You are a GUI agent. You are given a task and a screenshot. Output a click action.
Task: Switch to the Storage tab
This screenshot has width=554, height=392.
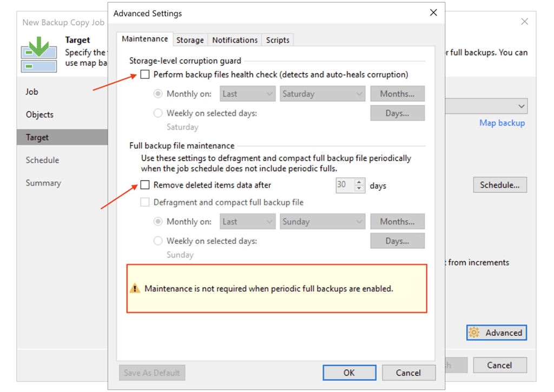[x=190, y=40]
